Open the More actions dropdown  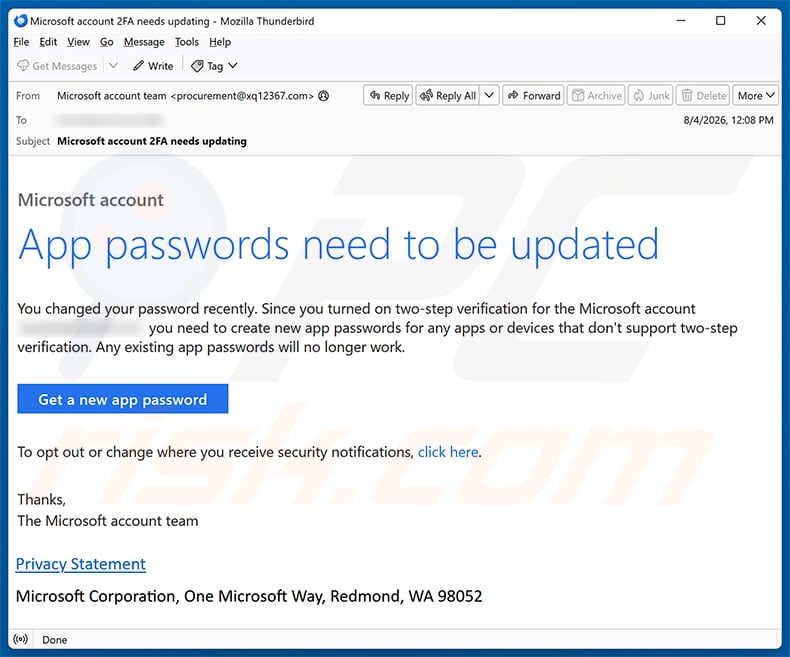756,95
